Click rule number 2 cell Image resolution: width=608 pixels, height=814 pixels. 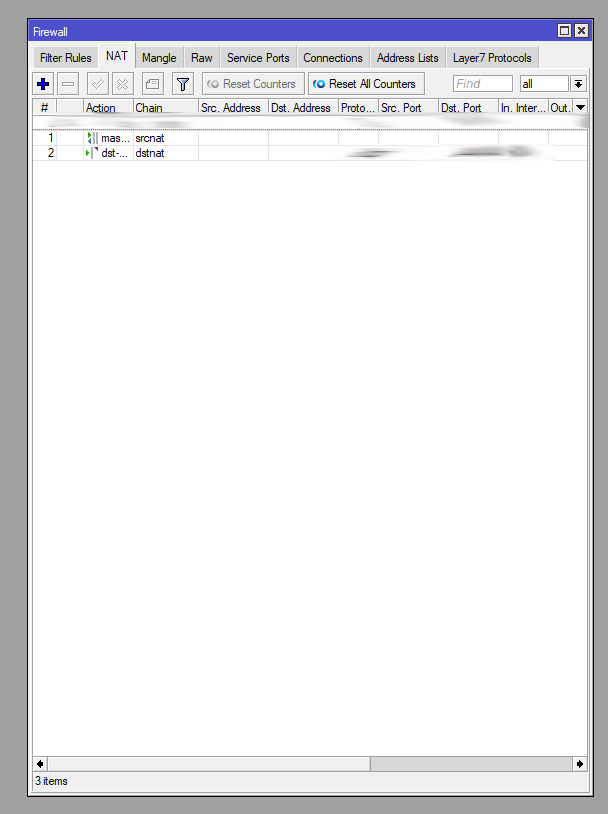45,153
